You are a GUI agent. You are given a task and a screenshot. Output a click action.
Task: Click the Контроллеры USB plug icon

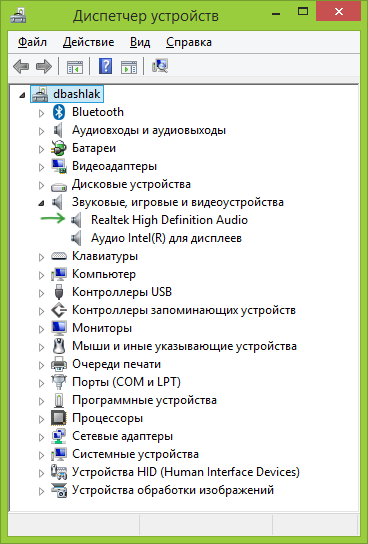point(59,292)
